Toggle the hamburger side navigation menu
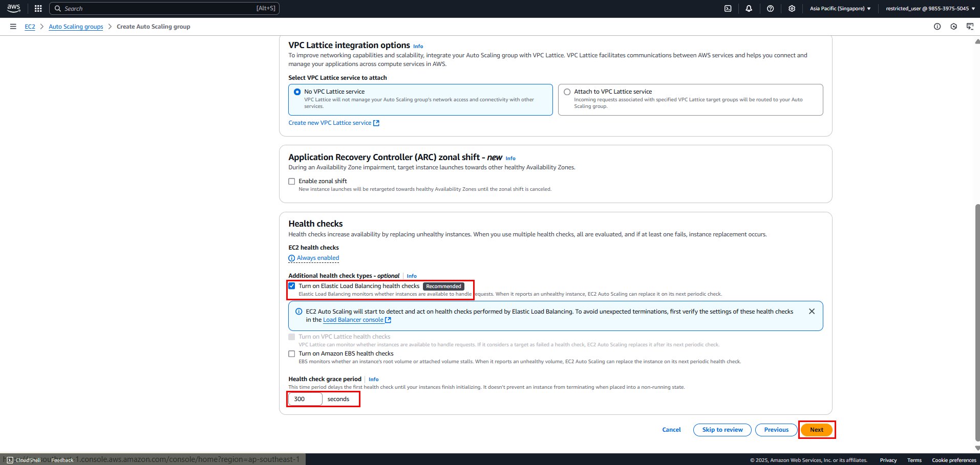The height and width of the screenshot is (465, 980). 13,27
